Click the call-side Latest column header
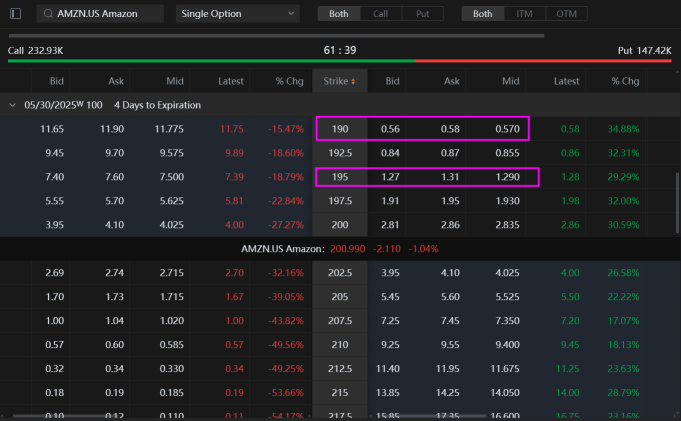 coord(231,81)
